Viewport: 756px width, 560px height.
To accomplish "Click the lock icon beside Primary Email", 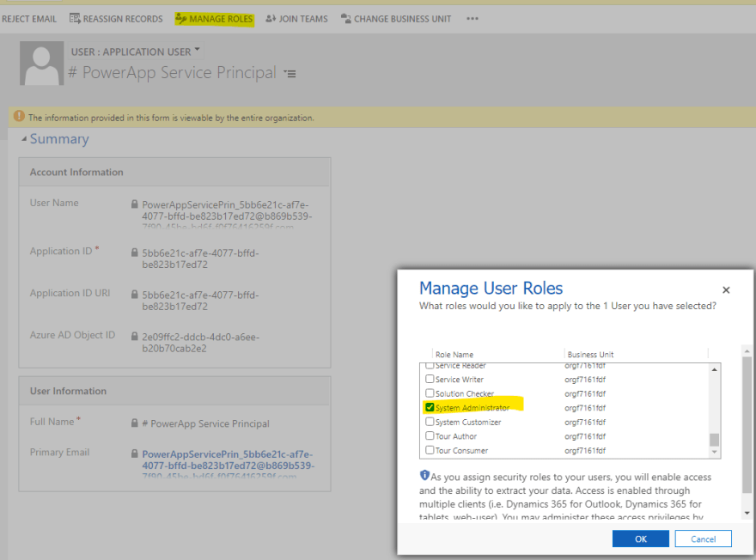I will tap(135, 454).
